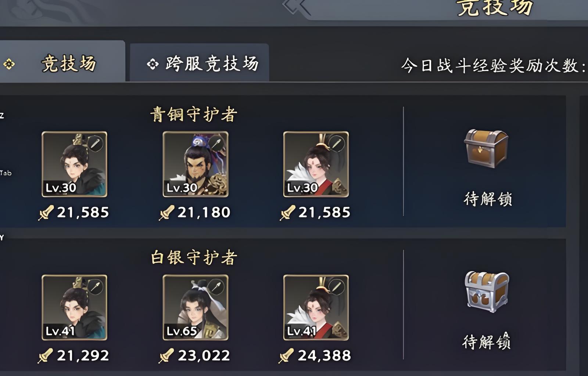The height and width of the screenshot is (376, 588).
Task: Open the bronze treasure chest reward
Action: click(486, 148)
